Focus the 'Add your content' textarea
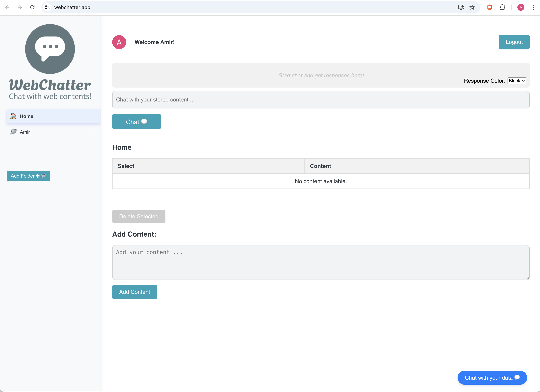This screenshot has height=392, width=540. tap(321, 262)
